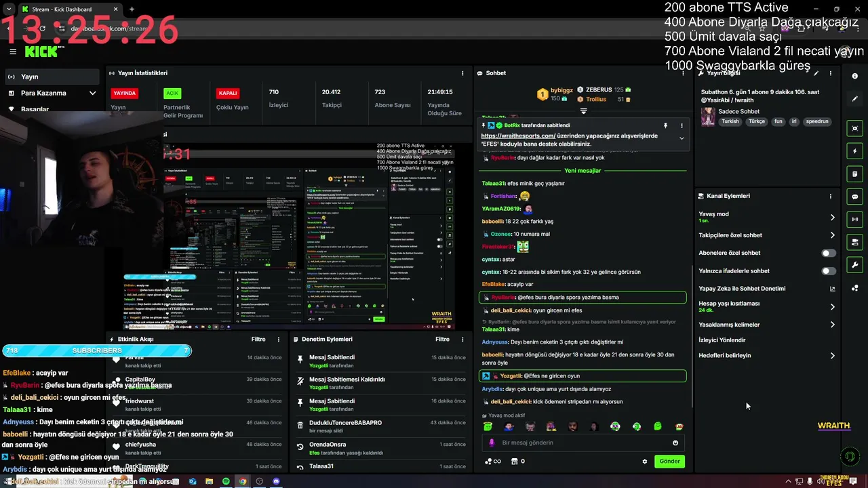
Task: Unpin the pinned message via pin icon
Action: click(x=665, y=125)
